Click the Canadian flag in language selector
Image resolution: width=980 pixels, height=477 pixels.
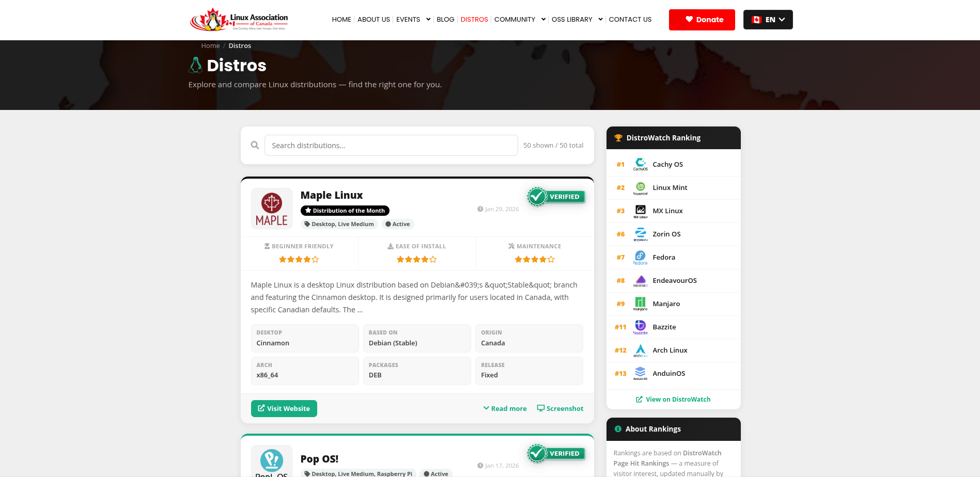[x=757, y=20]
